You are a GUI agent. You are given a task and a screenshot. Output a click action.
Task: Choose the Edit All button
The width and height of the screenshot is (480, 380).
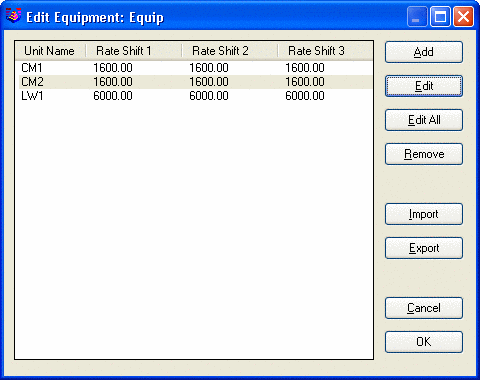click(x=424, y=120)
